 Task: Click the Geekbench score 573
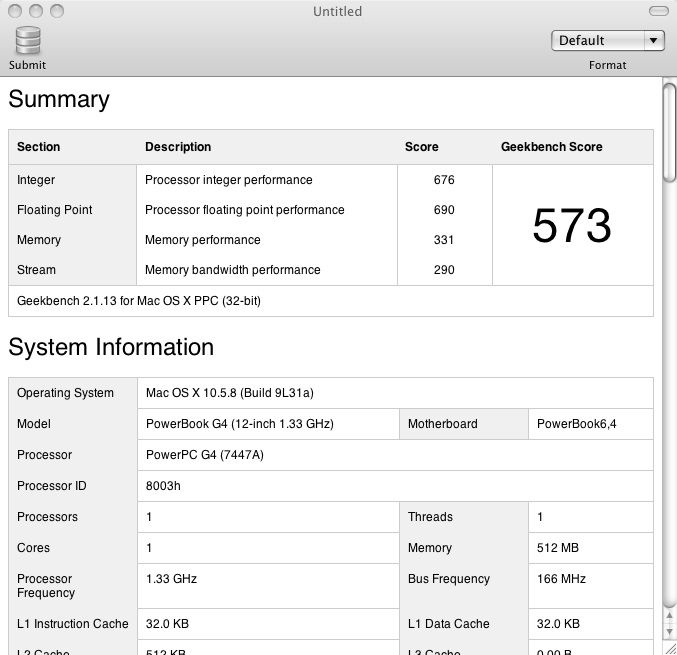(x=572, y=225)
